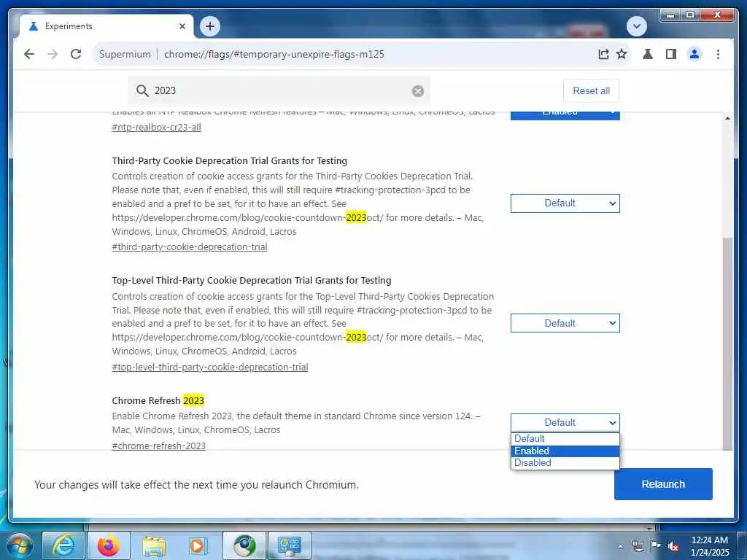Open the profile avatar menu

click(x=694, y=54)
